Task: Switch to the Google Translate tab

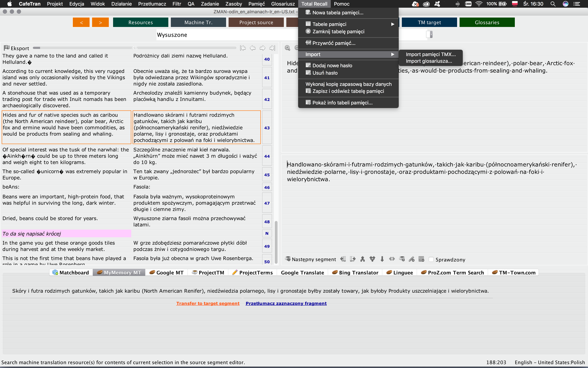Action: click(x=303, y=272)
